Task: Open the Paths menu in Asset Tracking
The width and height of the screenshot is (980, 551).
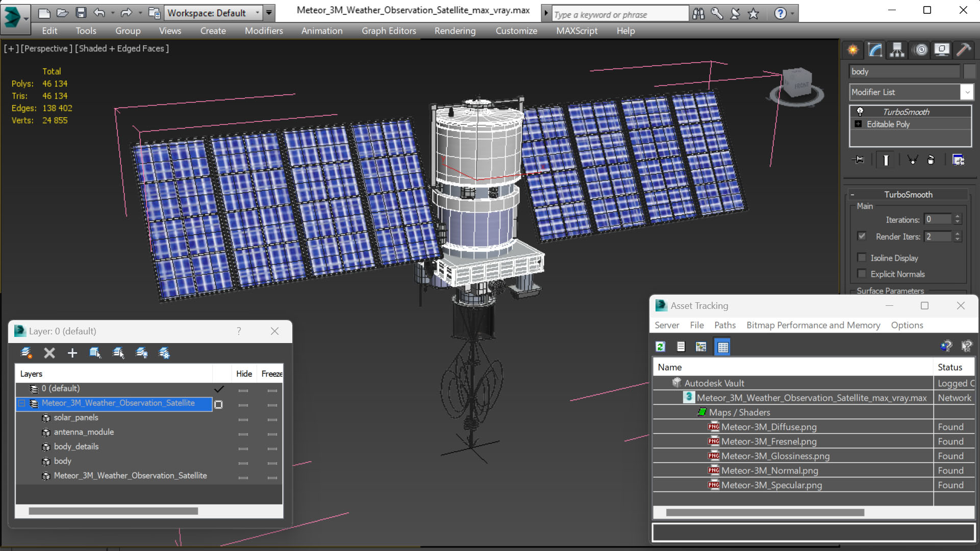Action: 725,325
